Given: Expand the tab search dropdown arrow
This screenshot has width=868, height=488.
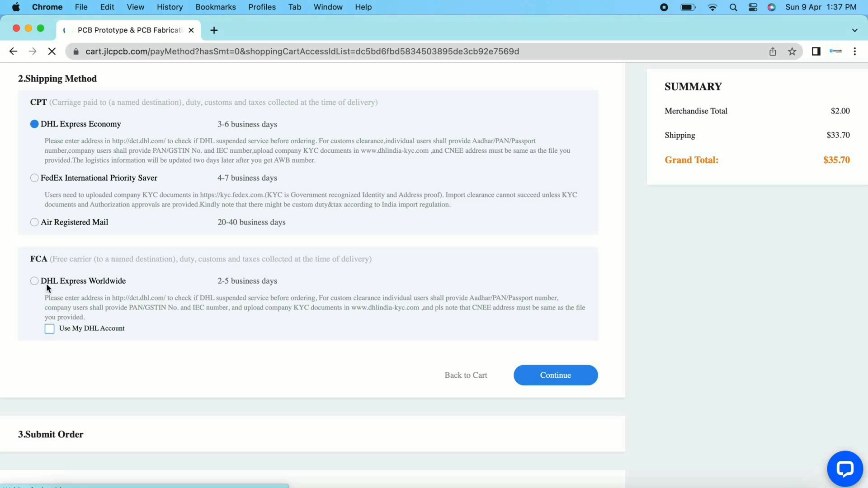Looking at the screenshot, I should (854, 30).
